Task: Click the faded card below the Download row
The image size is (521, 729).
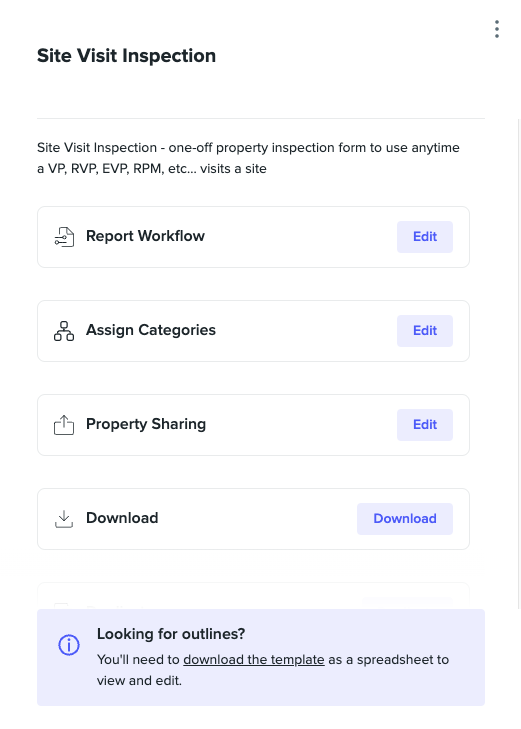Action: [x=253, y=596]
